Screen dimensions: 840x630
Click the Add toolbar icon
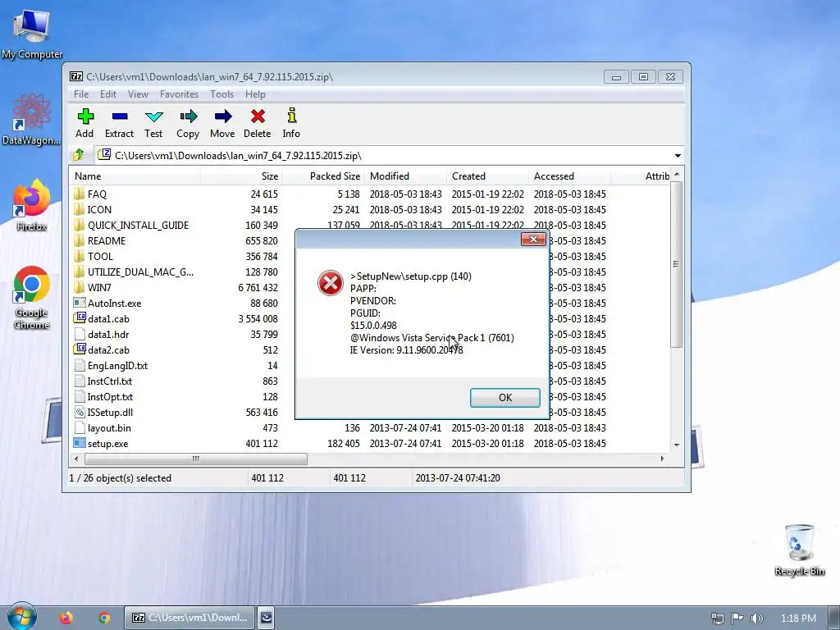point(85,116)
